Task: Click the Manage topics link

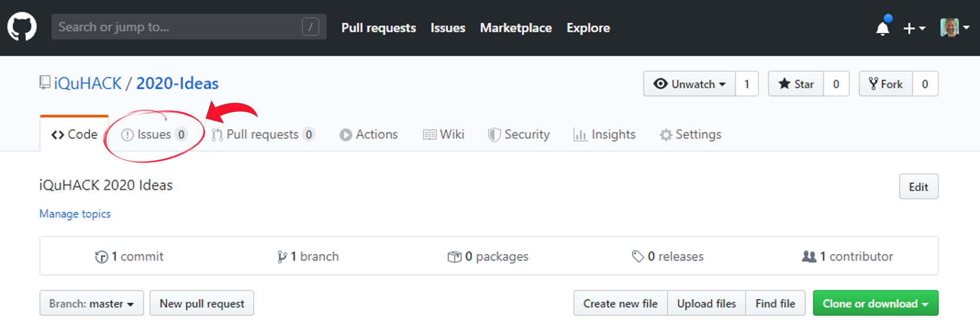Action: [x=75, y=213]
